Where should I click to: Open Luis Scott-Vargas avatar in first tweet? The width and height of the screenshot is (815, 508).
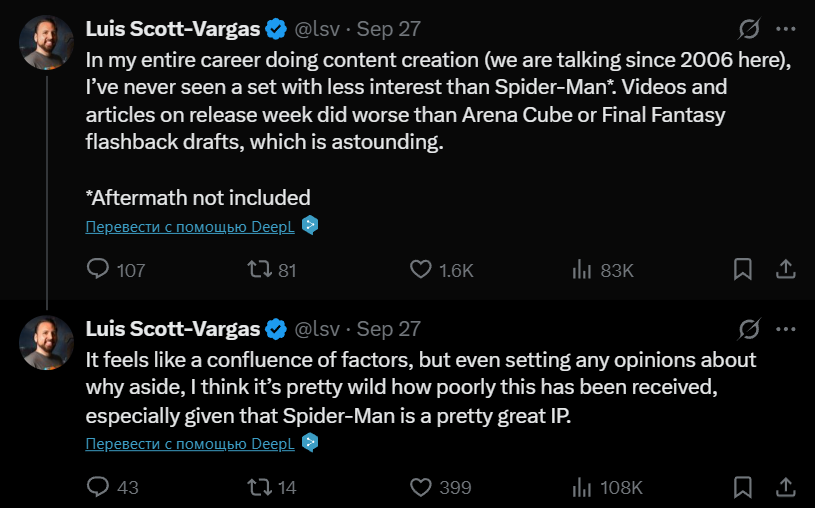[46, 43]
